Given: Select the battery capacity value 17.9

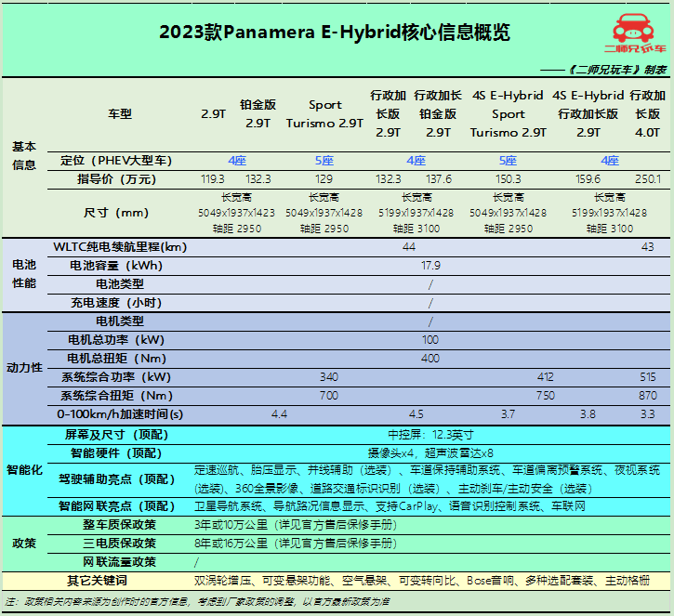Looking at the screenshot, I should tap(430, 266).
